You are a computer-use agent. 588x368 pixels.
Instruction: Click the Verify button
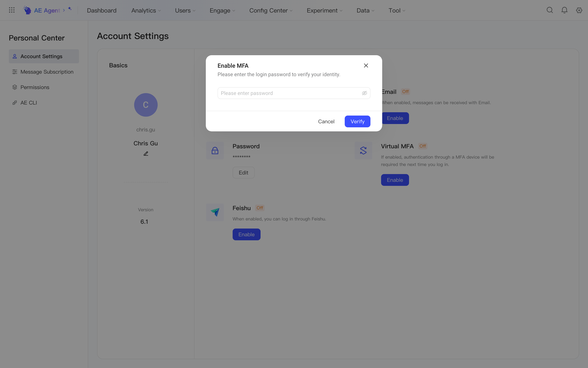click(357, 121)
